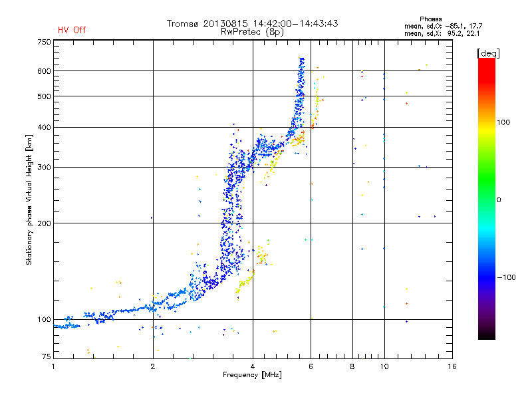
Task: Click the y-axis tick label '750'
Action: coord(44,42)
